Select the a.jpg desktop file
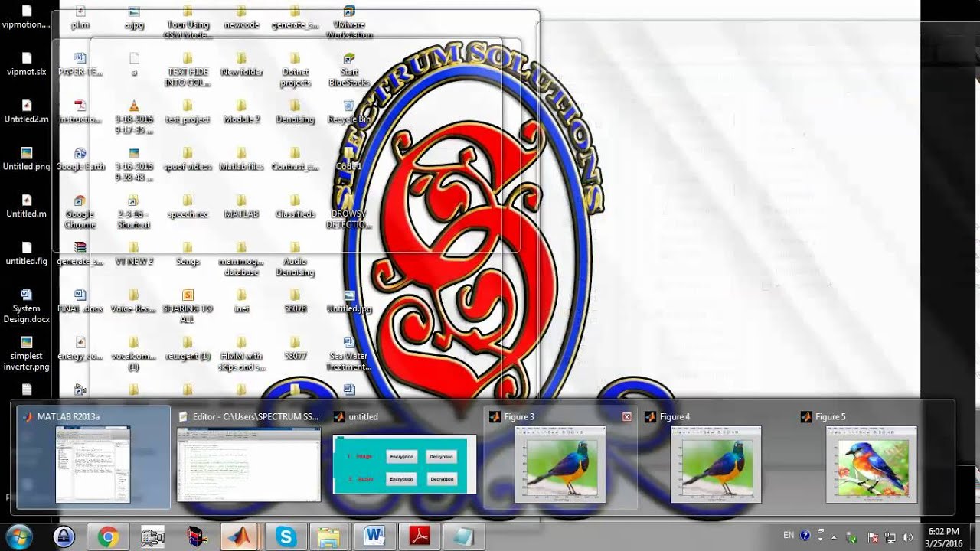Screen dimensions: 980x551 (x=134, y=17)
